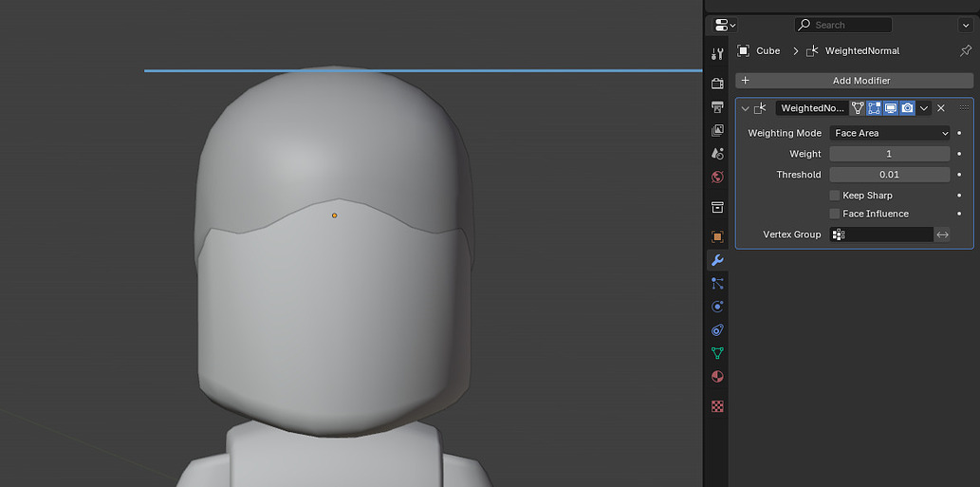Remove the WeightedNormal modifier
The height and width of the screenshot is (487, 980).
pos(941,108)
